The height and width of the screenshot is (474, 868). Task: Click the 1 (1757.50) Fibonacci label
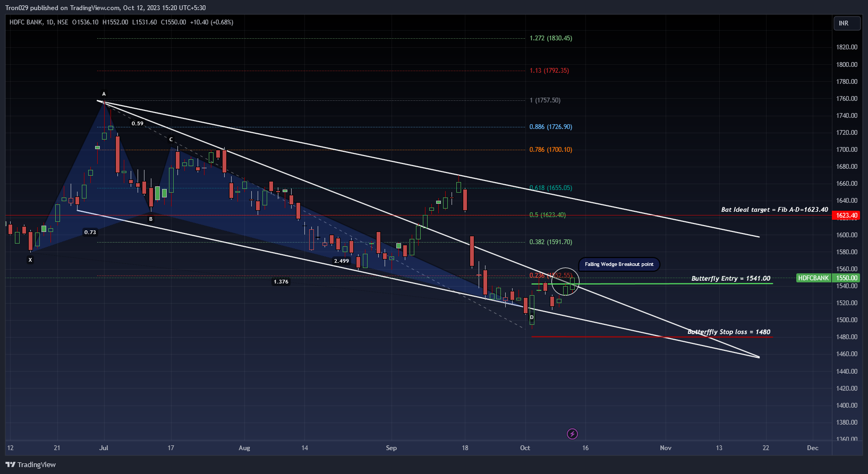pos(545,100)
